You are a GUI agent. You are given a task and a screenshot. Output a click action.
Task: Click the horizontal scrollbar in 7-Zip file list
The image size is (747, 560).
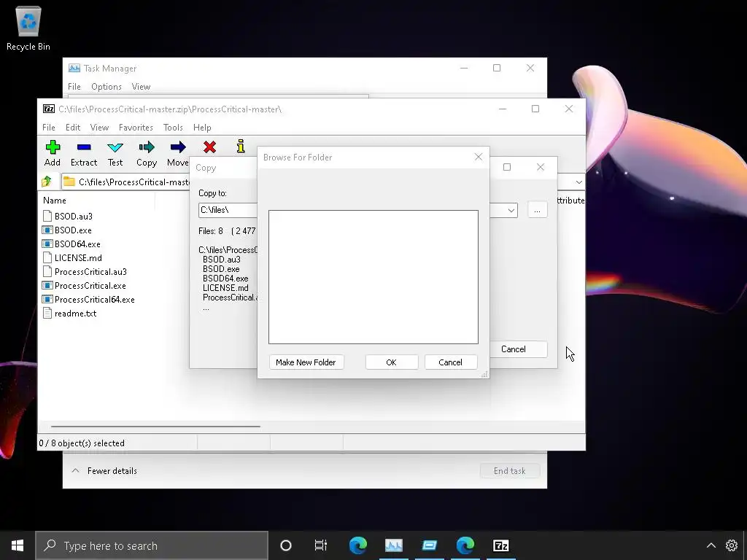(155, 426)
